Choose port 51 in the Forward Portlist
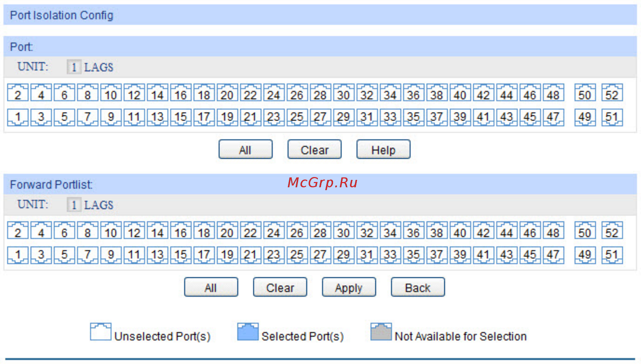The width and height of the screenshot is (641, 364). click(x=612, y=255)
